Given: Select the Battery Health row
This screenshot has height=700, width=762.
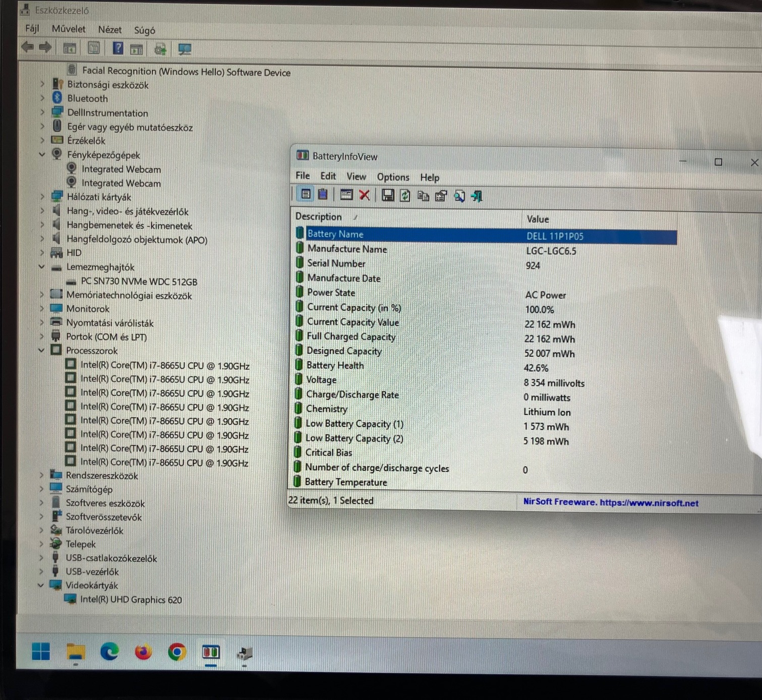Looking at the screenshot, I should point(485,366).
